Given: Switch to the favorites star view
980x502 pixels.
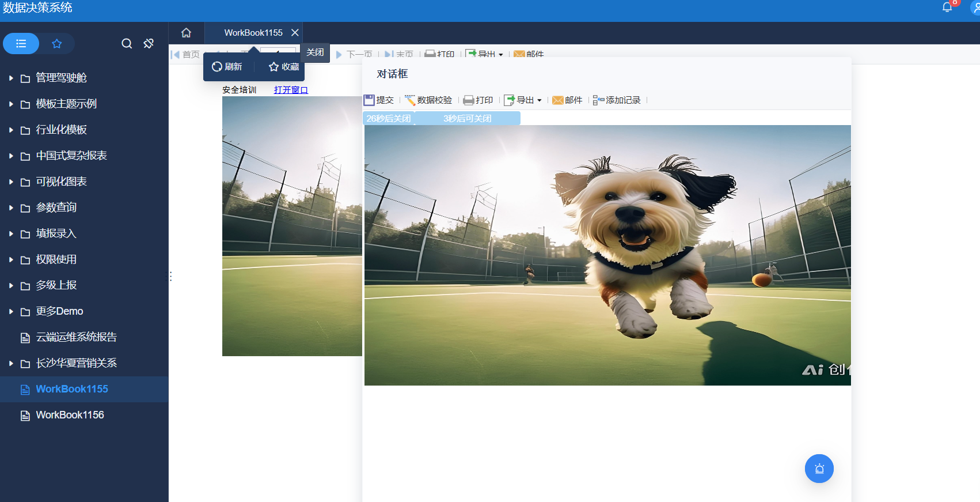Looking at the screenshot, I should pos(57,44).
